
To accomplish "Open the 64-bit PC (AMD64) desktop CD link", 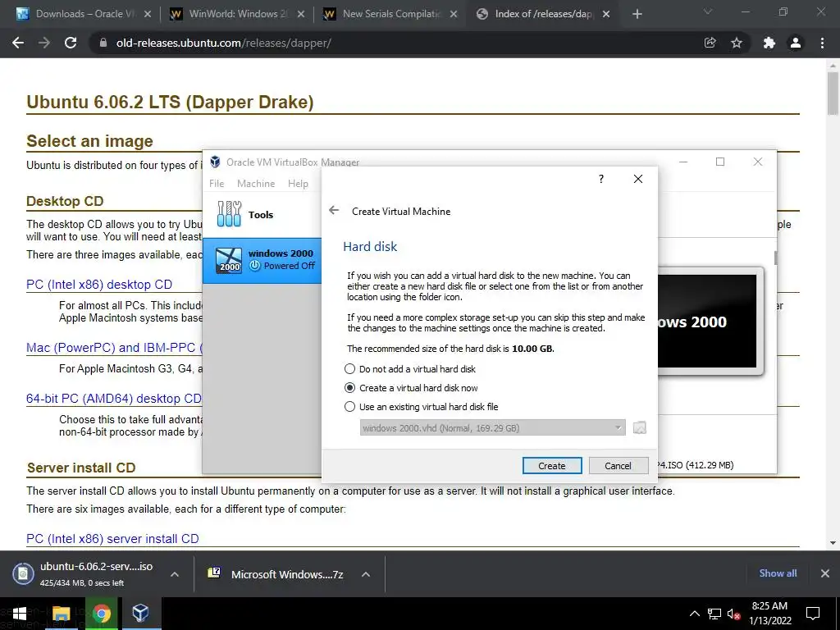I will click(x=114, y=399).
